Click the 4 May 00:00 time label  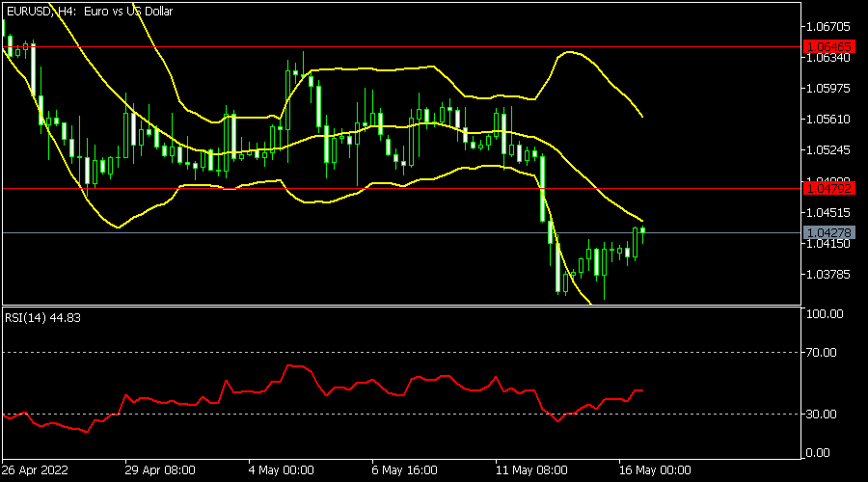click(282, 470)
